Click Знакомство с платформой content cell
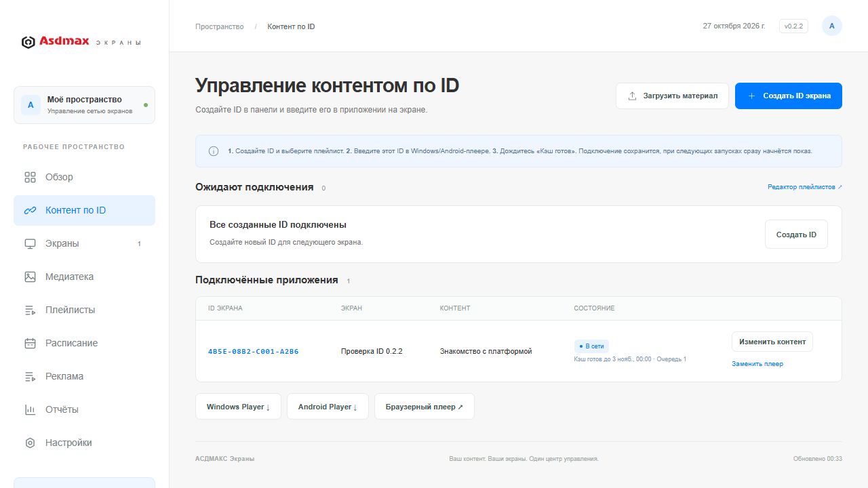Screen dimensions: 868x488 pos(486,351)
